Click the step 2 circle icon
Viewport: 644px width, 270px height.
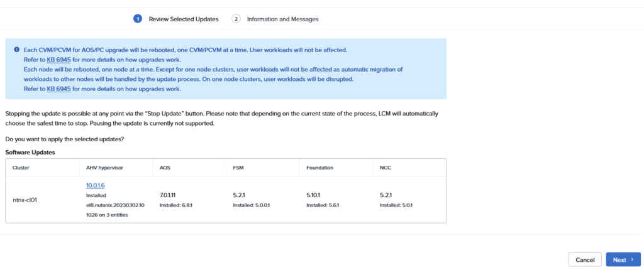(236, 19)
